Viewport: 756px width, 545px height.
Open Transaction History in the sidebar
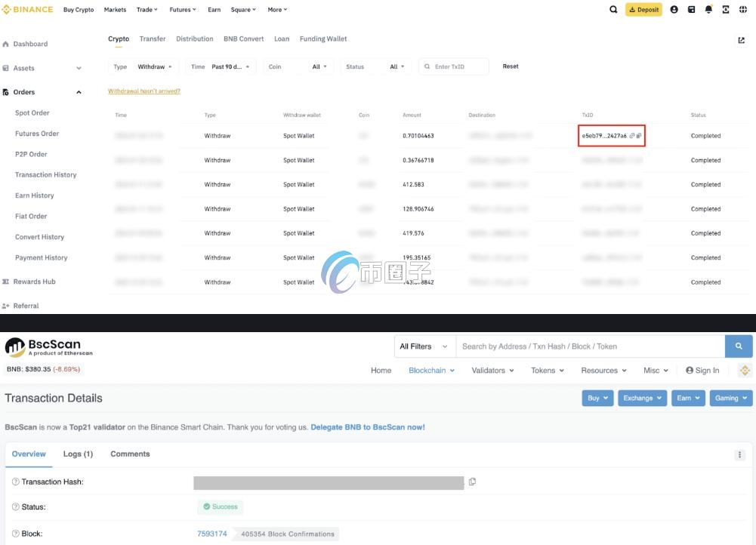(x=46, y=175)
